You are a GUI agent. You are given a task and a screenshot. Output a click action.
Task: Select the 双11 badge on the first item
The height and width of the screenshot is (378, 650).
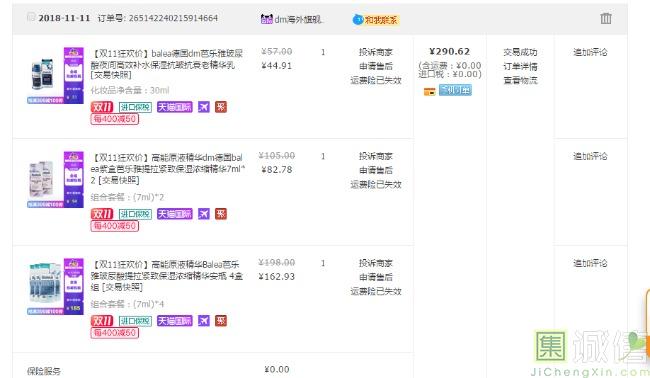[102, 107]
